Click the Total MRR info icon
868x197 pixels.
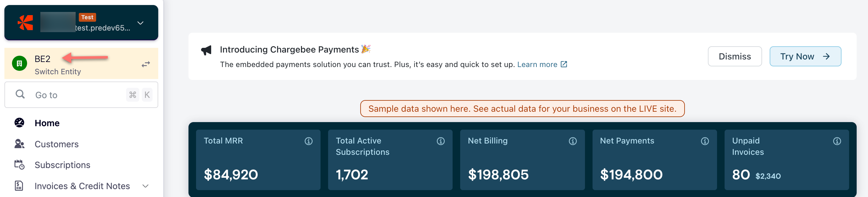pyautogui.click(x=308, y=141)
